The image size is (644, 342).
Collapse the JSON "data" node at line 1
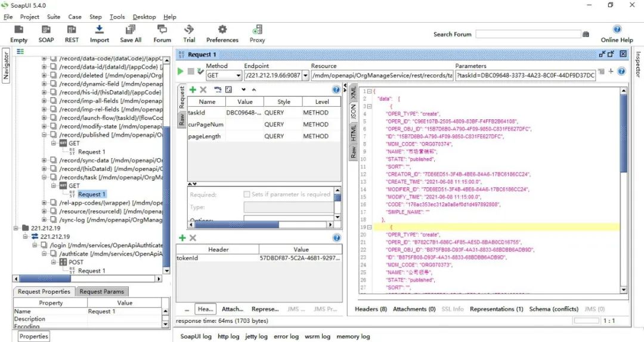(x=370, y=91)
